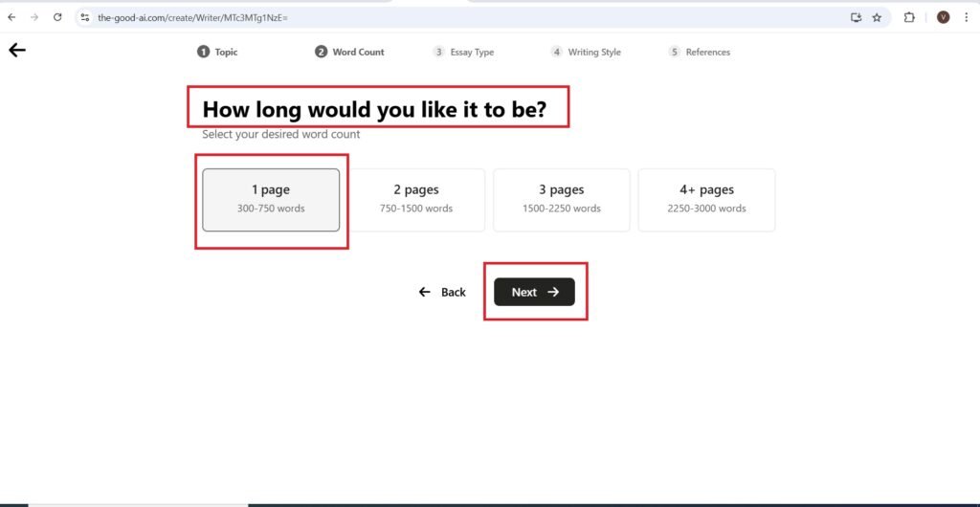Select the 4+ pages 2250-3000 words option
This screenshot has height=507, width=980.
[706, 199]
